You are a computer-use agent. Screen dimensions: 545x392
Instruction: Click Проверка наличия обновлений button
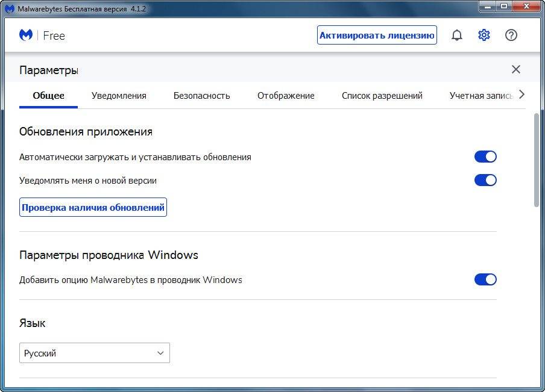(93, 207)
